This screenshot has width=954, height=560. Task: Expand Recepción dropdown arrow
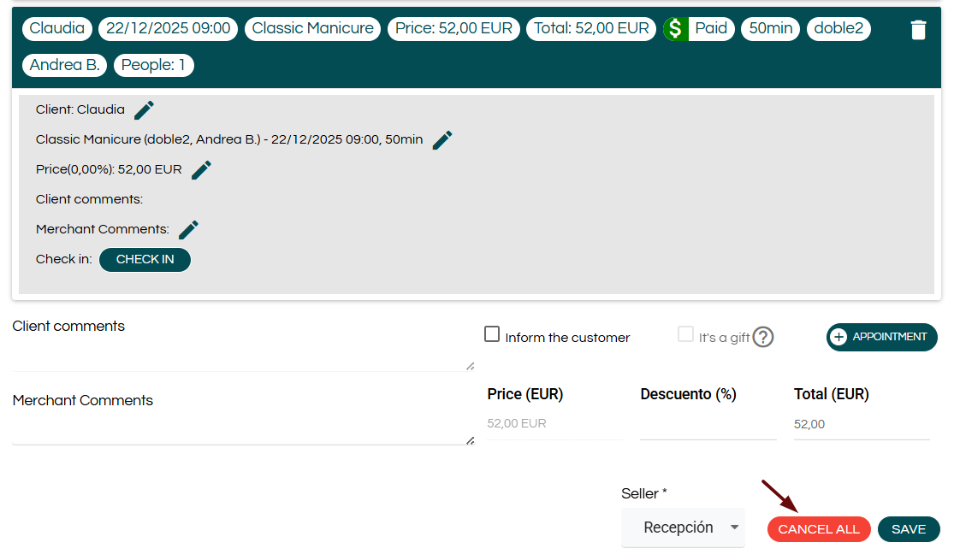tap(734, 528)
